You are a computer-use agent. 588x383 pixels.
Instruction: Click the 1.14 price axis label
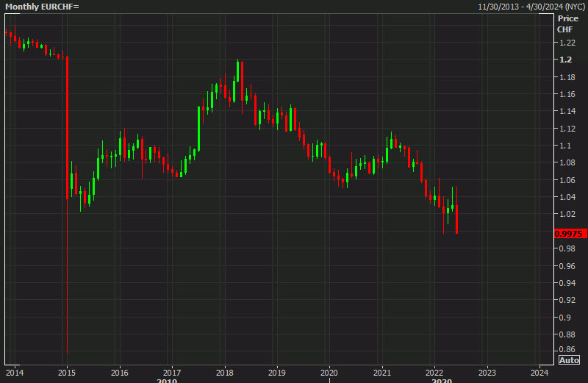coord(567,111)
